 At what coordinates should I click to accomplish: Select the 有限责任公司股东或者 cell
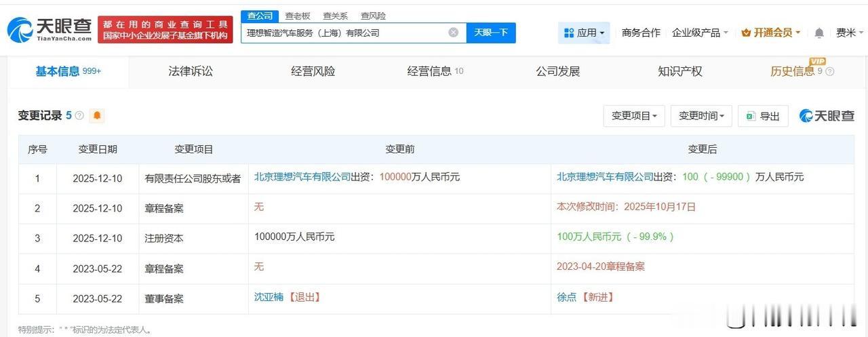click(193, 178)
